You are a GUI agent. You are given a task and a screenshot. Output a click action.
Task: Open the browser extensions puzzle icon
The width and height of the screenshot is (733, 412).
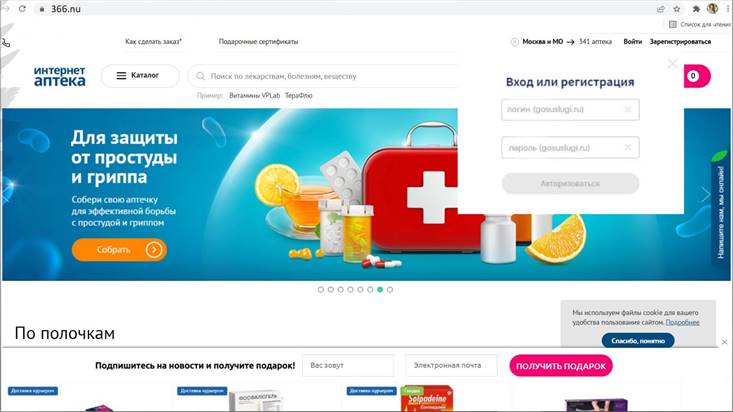(x=696, y=9)
